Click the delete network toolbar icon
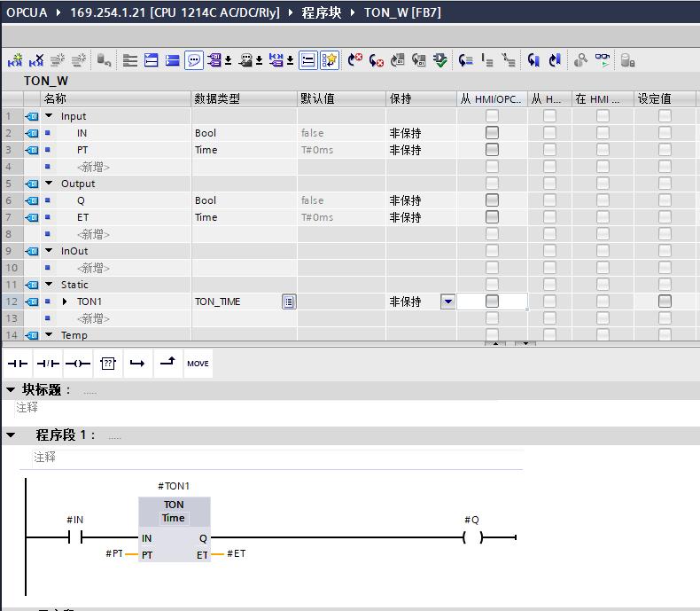The image size is (700, 611). point(36,59)
